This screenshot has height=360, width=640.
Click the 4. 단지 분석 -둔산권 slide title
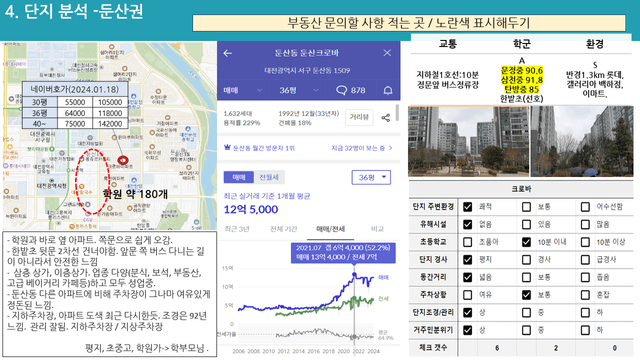[74, 11]
